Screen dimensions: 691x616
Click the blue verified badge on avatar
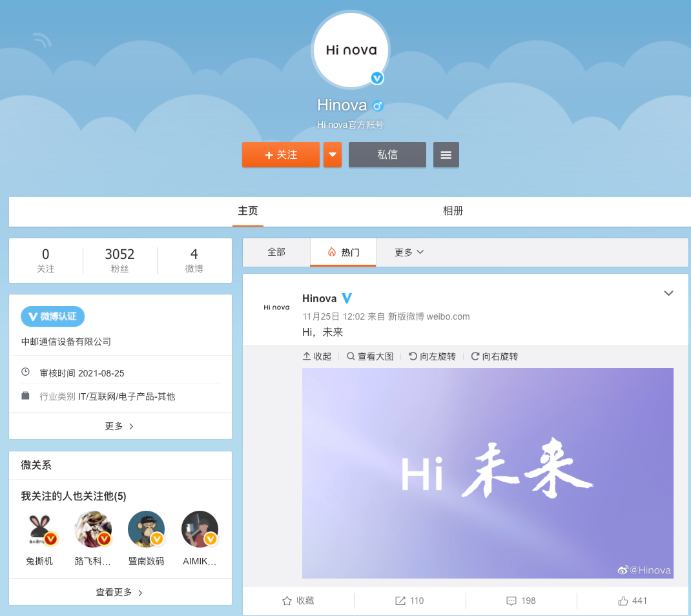coord(376,78)
